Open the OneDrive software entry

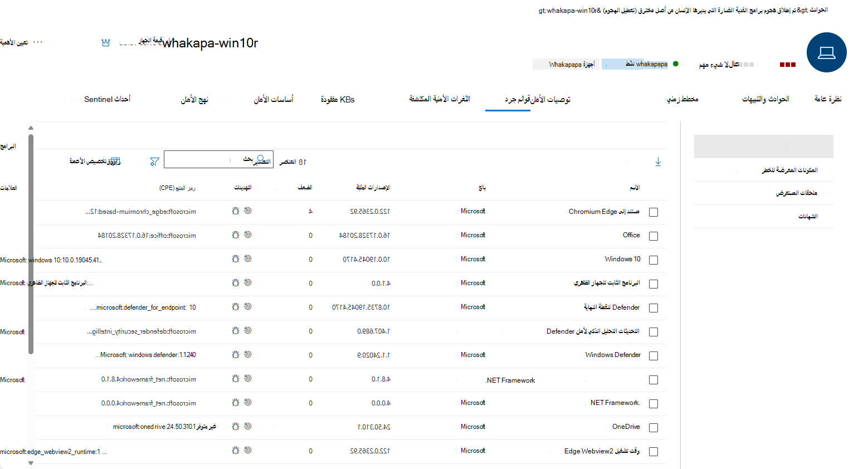(x=626, y=427)
